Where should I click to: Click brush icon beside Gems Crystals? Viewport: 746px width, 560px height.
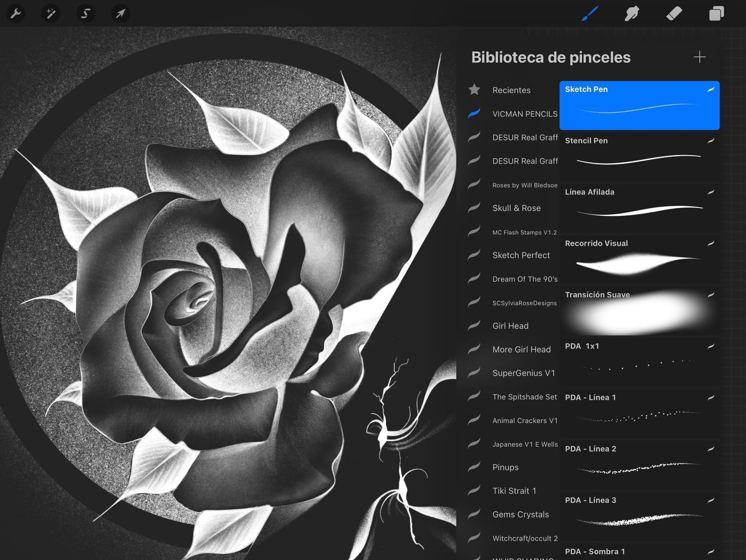click(x=474, y=514)
